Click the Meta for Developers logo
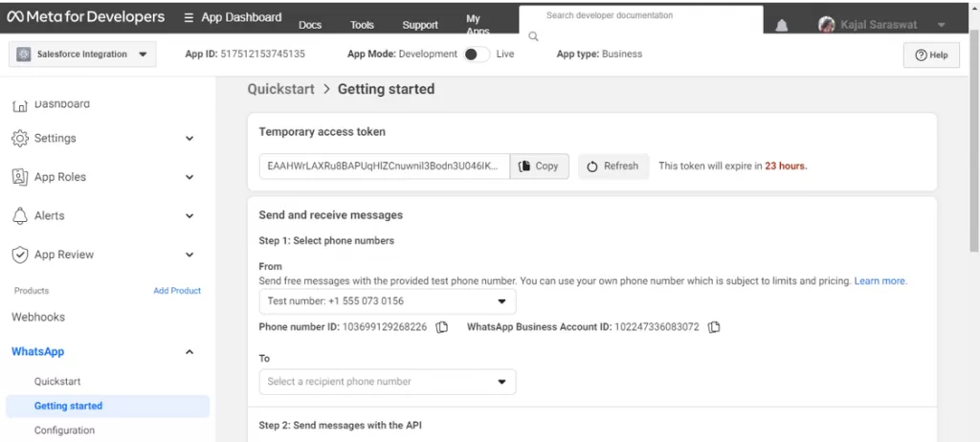This screenshot has width=980, height=442. pyautogui.click(x=86, y=17)
